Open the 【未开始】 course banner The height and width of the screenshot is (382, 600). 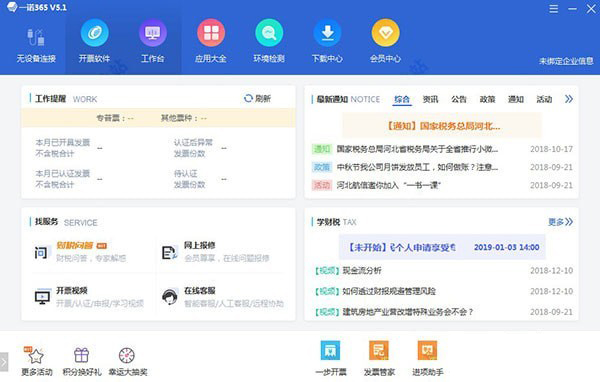pos(442,247)
